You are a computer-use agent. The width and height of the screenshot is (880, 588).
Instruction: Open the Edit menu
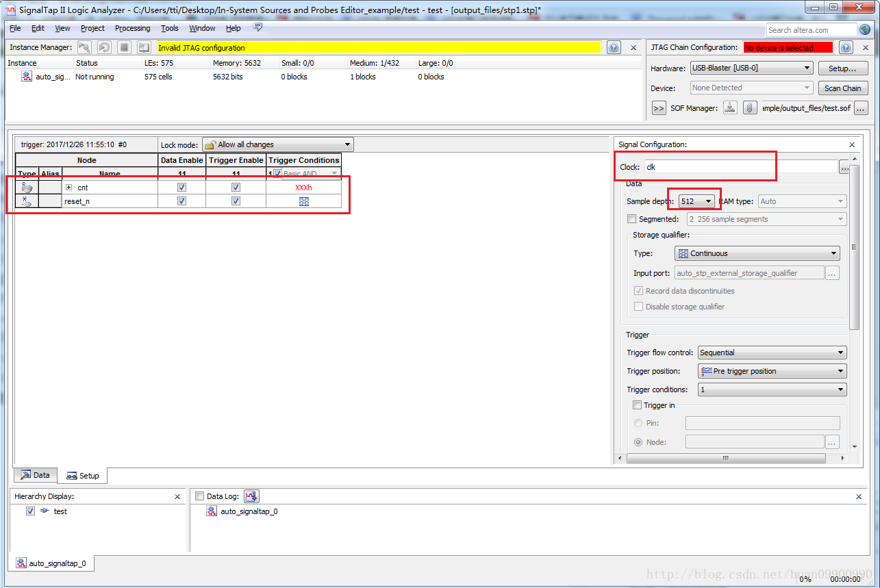point(38,28)
